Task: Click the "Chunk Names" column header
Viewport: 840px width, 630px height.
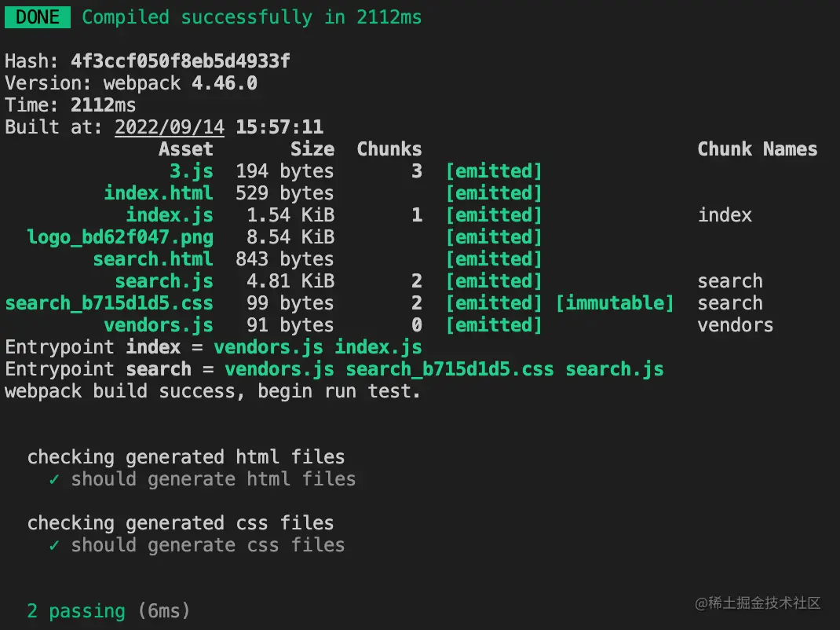Action: point(758,149)
